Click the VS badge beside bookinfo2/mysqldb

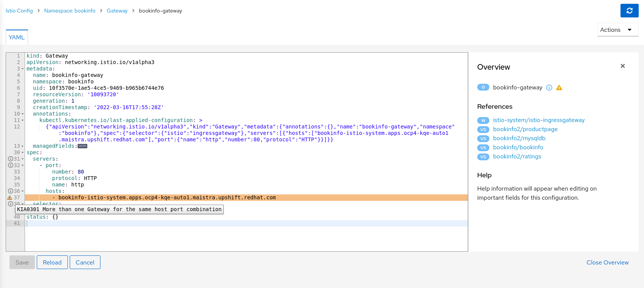[483, 139]
